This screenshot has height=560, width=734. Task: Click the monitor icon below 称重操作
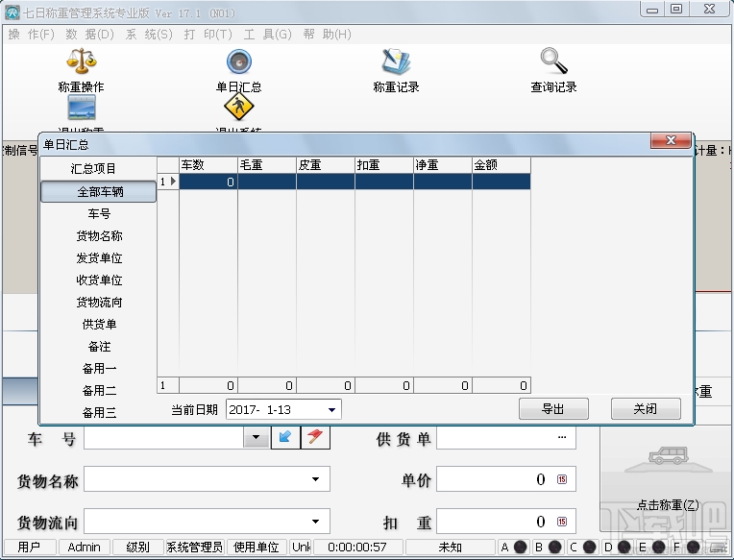click(x=82, y=109)
